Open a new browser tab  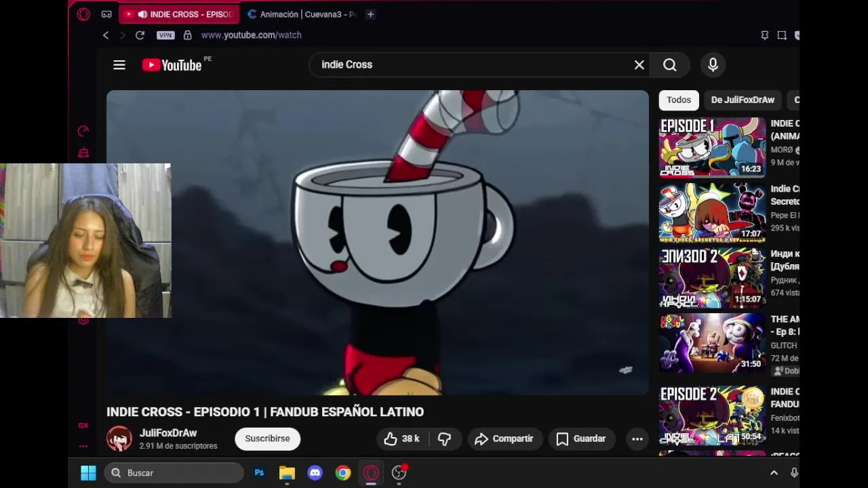point(370,14)
